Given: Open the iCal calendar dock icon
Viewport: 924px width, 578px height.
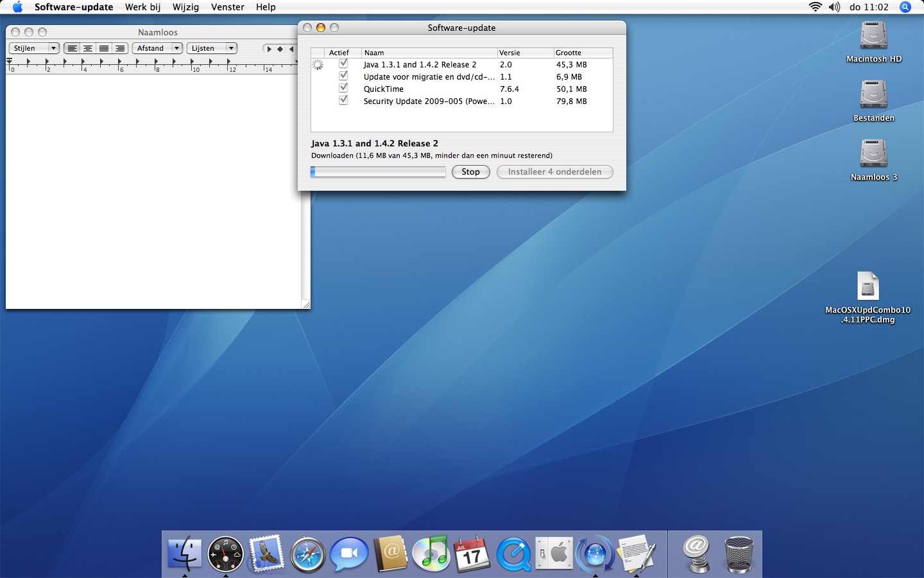Looking at the screenshot, I should coord(472,554).
